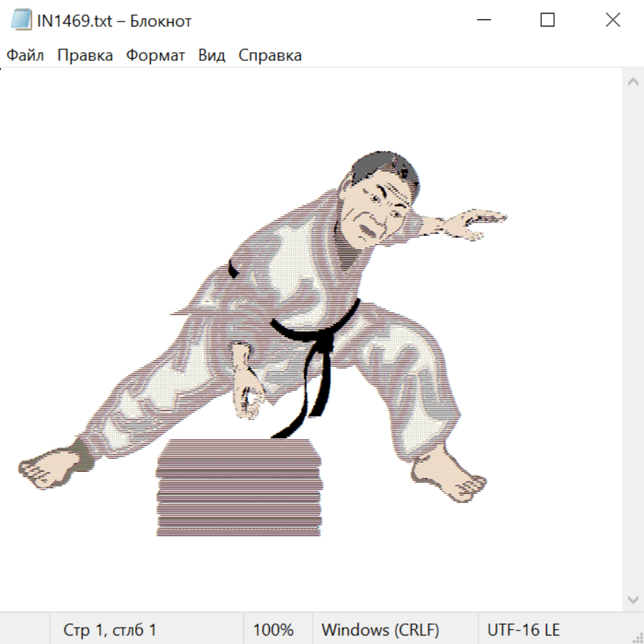Open the Правка menu

pyautogui.click(x=84, y=56)
